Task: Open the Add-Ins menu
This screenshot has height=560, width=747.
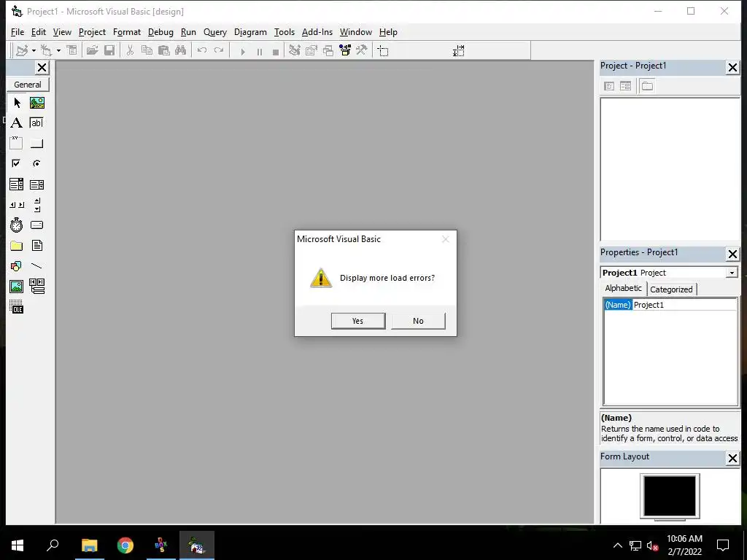Action: tap(317, 32)
